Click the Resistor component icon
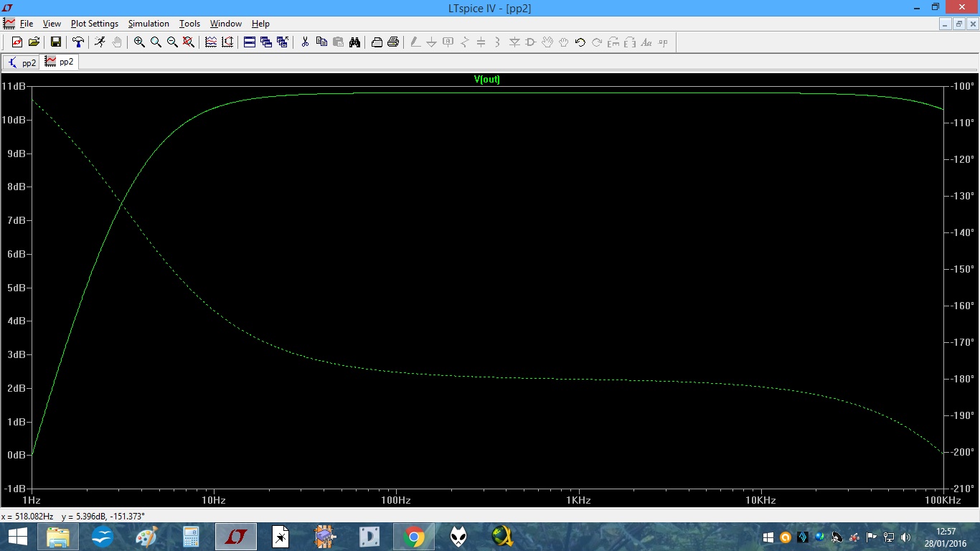The height and width of the screenshot is (551, 980). point(465,42)
